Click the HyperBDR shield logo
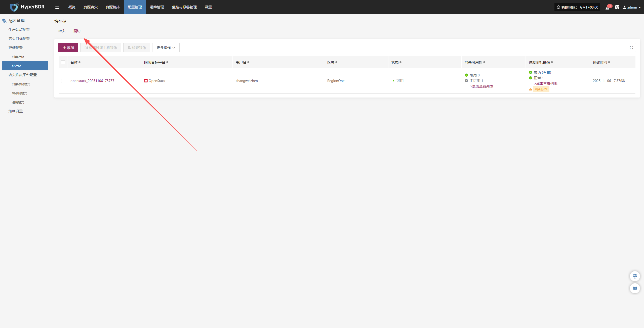 pyautogui.click(x=14, y=7)
